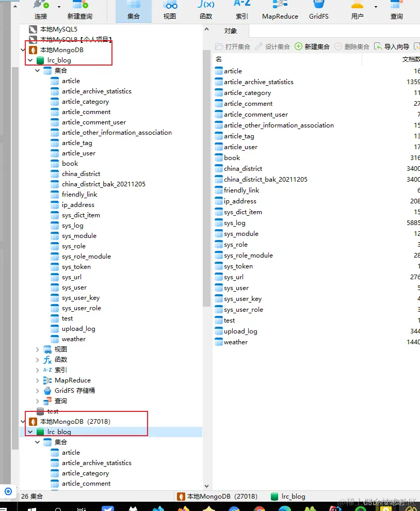Click the Windows Start button in taskbar
Image resolution: width=420 pixels, height=511 pixels.
pyautogui.click(x=31, y=508)
